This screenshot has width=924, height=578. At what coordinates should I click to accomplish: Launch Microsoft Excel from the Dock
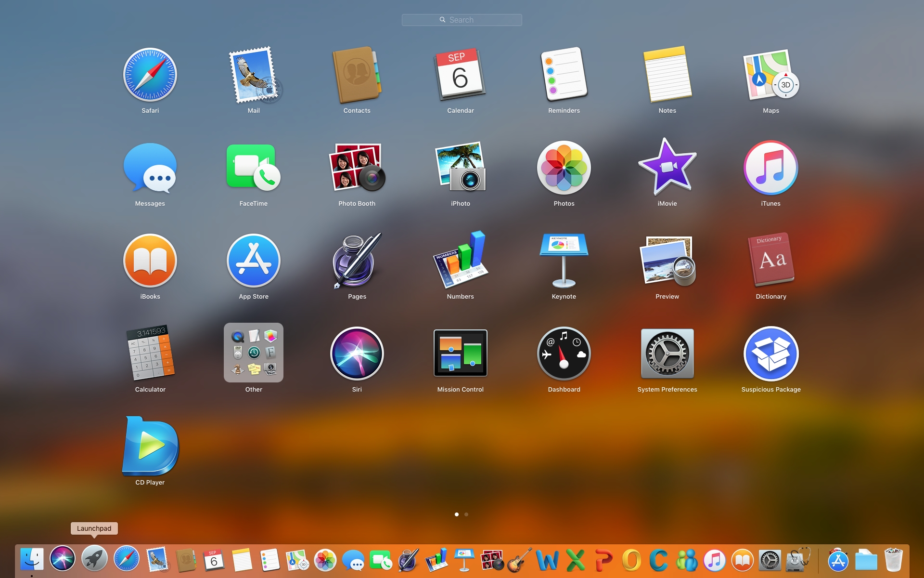pyautogui.click(x=576, y=560)
